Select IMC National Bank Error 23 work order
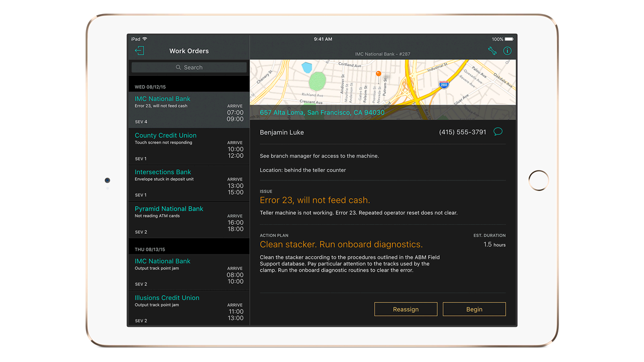The image size is (644, 362). coord(189,110)
